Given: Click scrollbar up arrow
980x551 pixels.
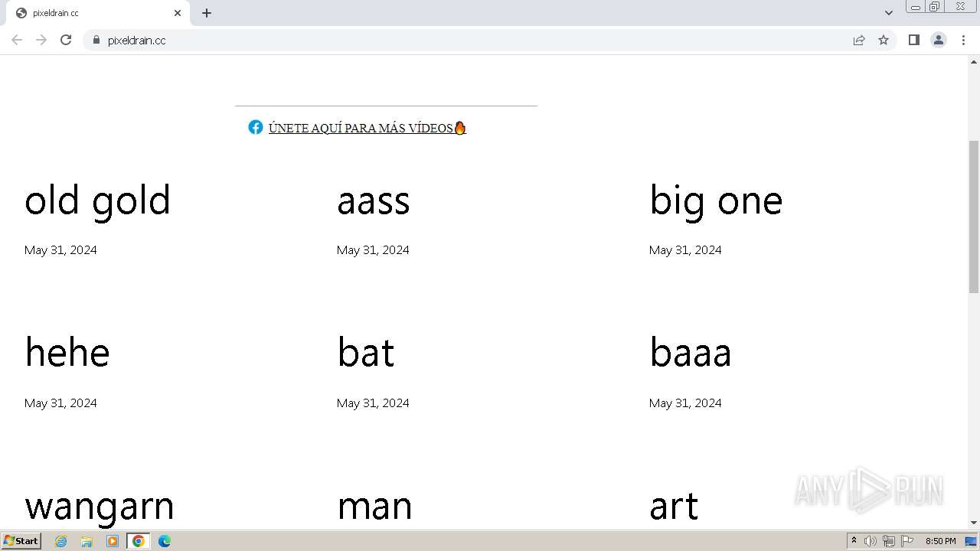Looking at the screenshot, I should (974, 61).
